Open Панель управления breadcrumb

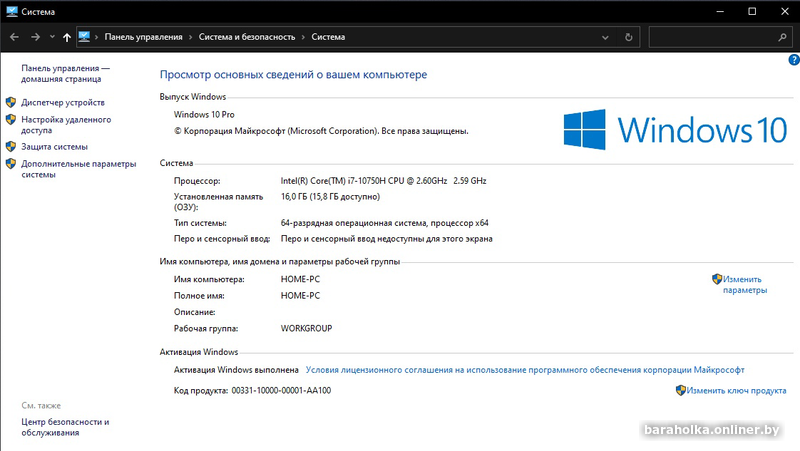[x=143, y=37]
